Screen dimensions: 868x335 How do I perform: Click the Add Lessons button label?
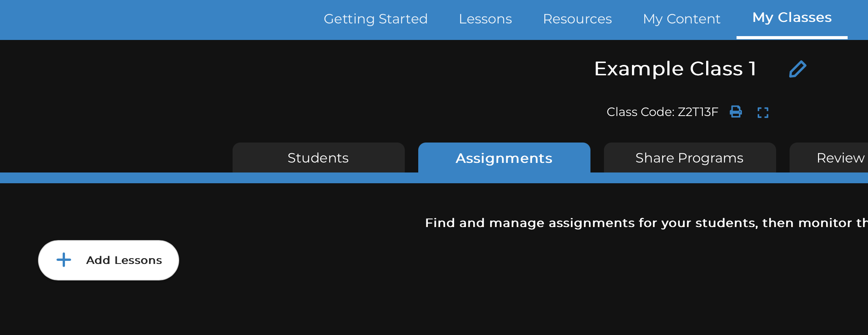[124, 260]
